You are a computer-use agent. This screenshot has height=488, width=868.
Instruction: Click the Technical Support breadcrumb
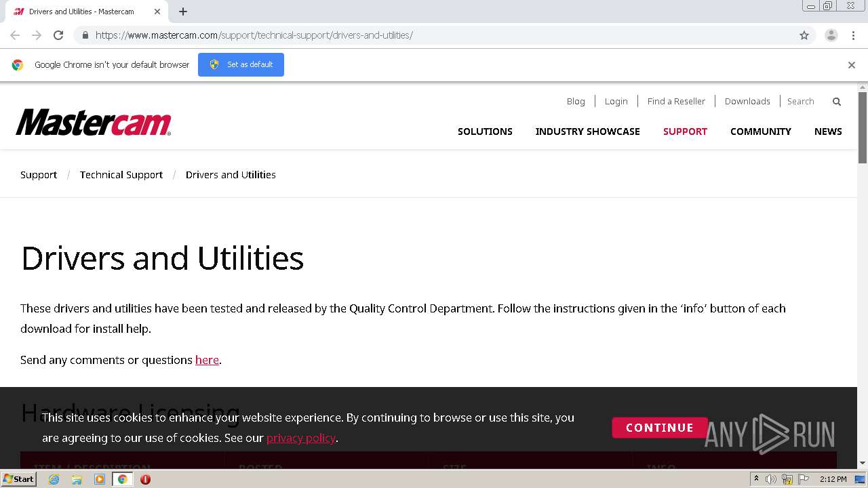point(121,175)
